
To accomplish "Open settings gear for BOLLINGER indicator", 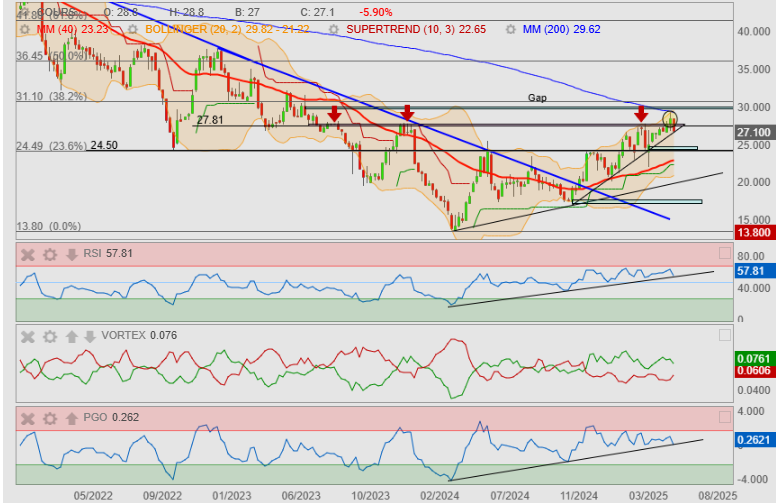I will coord(133,29).
